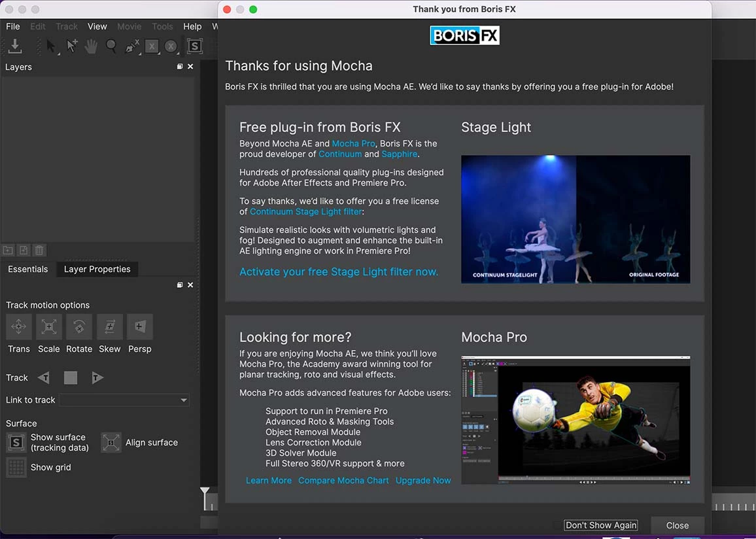Toggle Rotate track motion option
Screen dimensions: 756x539
click(x=79, y=327)
